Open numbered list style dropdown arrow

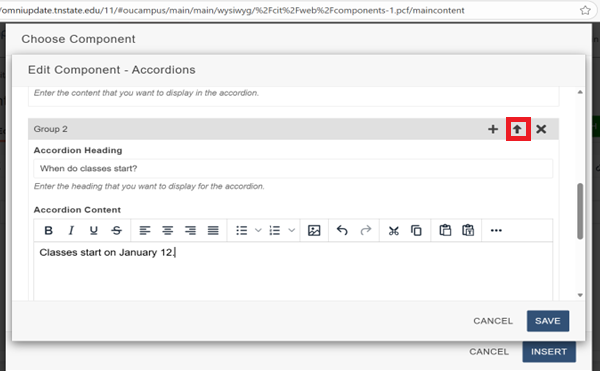pyautogui.click(x=292, y=230)
